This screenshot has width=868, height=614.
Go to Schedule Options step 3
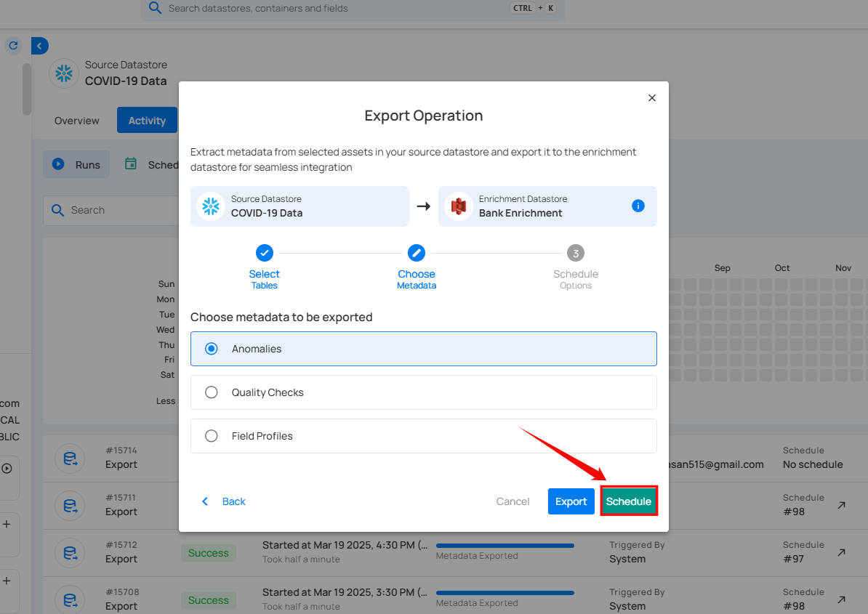[x=576, y=253]
